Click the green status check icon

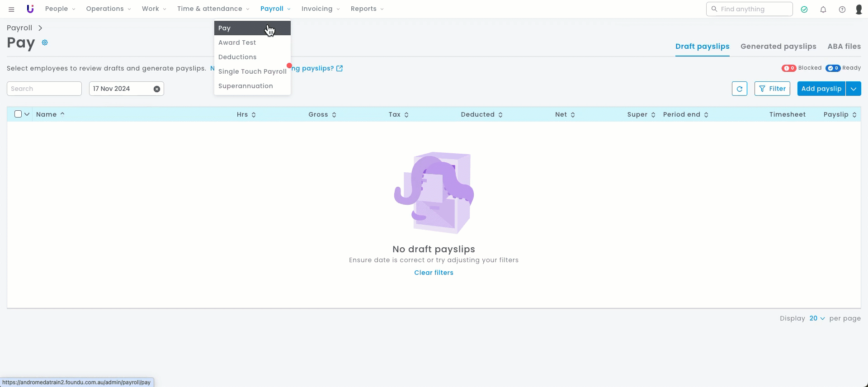tap(804, 9)
